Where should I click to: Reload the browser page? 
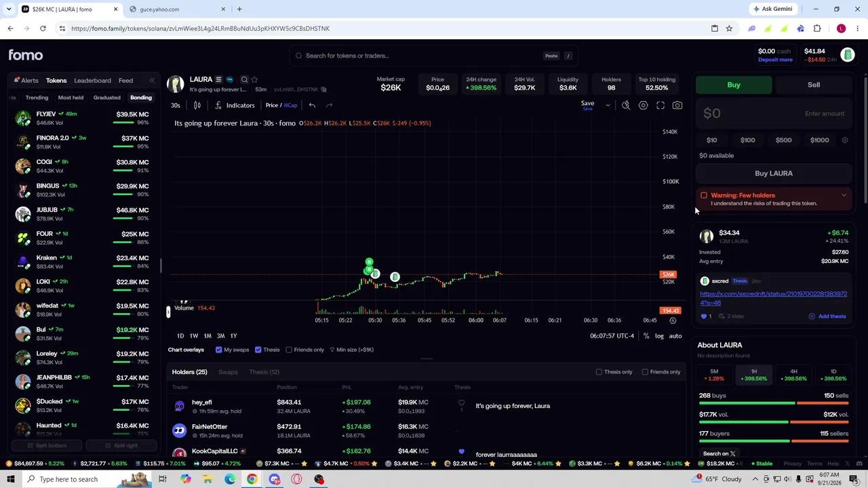tap(43, 28)
